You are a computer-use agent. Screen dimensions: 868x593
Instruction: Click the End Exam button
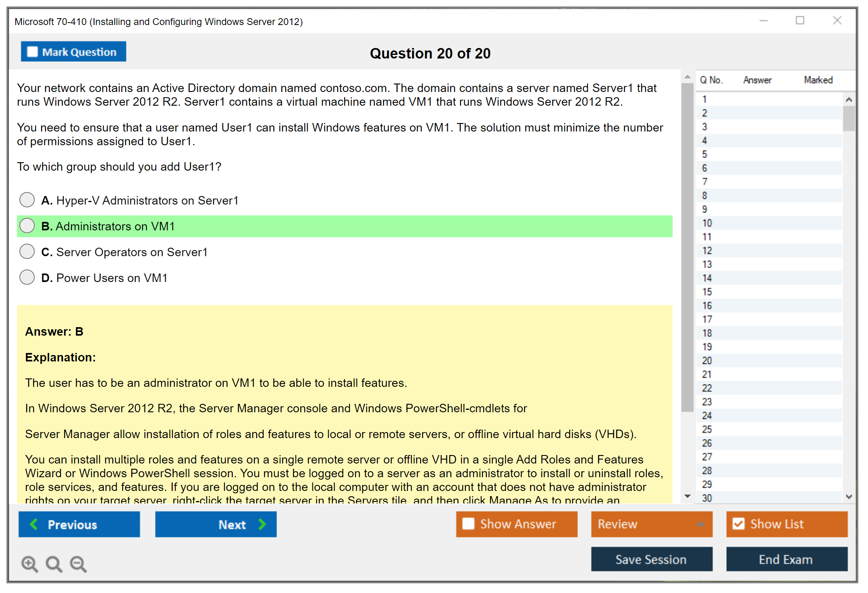point(786,559)
